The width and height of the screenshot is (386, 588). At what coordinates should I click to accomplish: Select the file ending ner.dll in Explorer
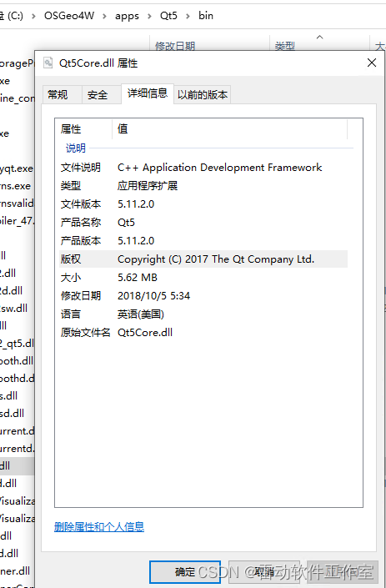(x=15, y=571)
